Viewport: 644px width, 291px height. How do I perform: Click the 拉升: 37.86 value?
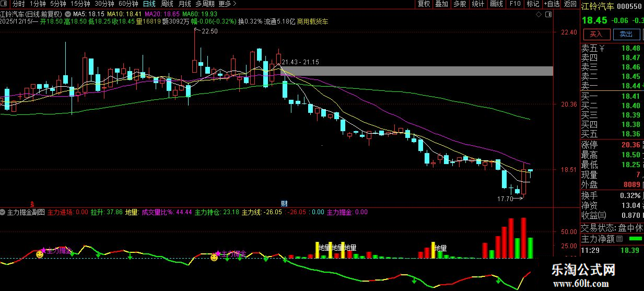click(107, 212)
